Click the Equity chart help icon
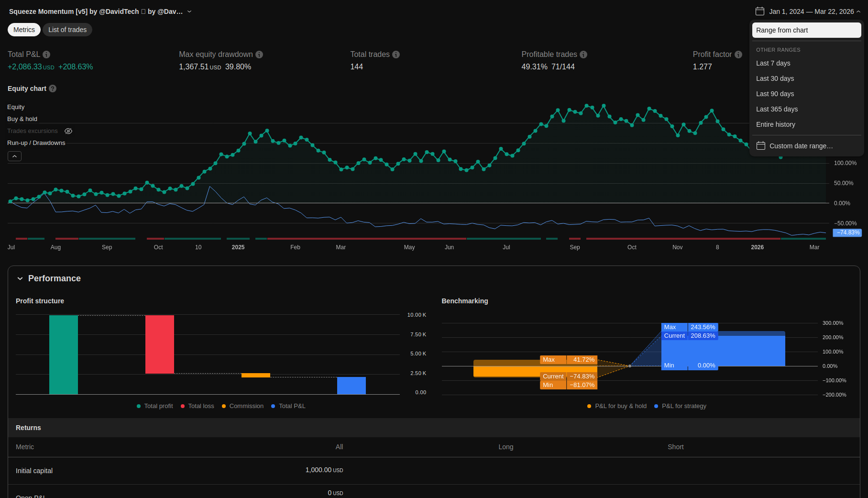The width and height of the screenshot is (868, 498). [53, 89]
